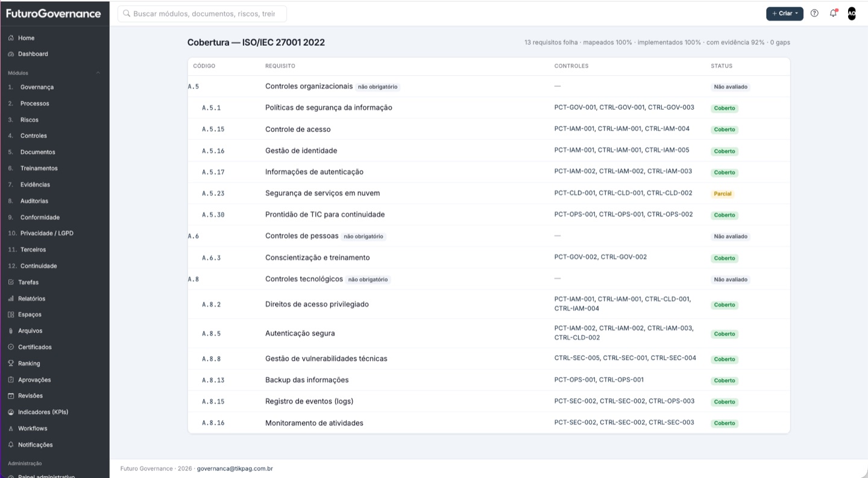Click Controles tecnológicos group row

(489, 280)
